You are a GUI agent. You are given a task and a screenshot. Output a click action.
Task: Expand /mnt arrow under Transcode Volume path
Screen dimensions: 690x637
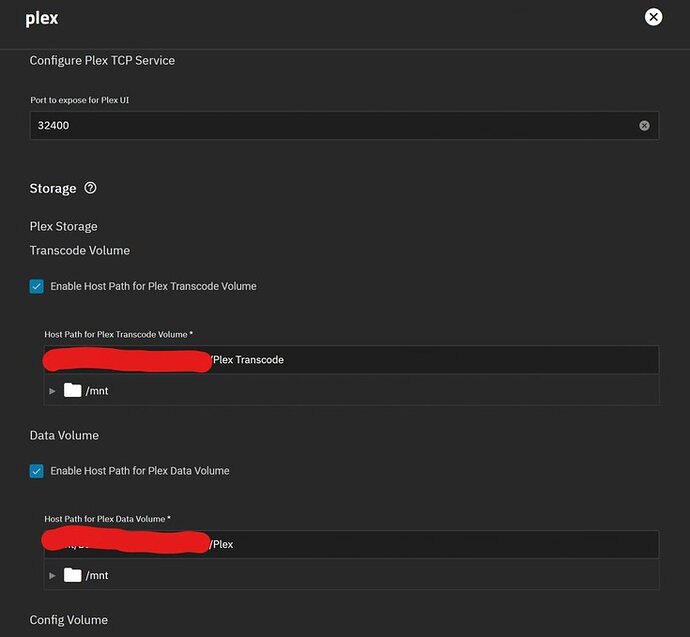click(53, 391)
